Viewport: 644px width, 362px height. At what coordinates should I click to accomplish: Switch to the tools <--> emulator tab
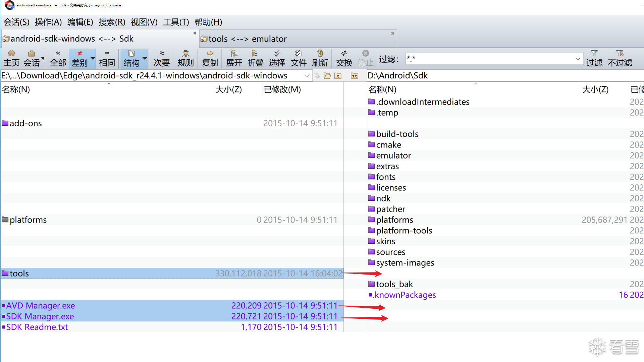248,39
